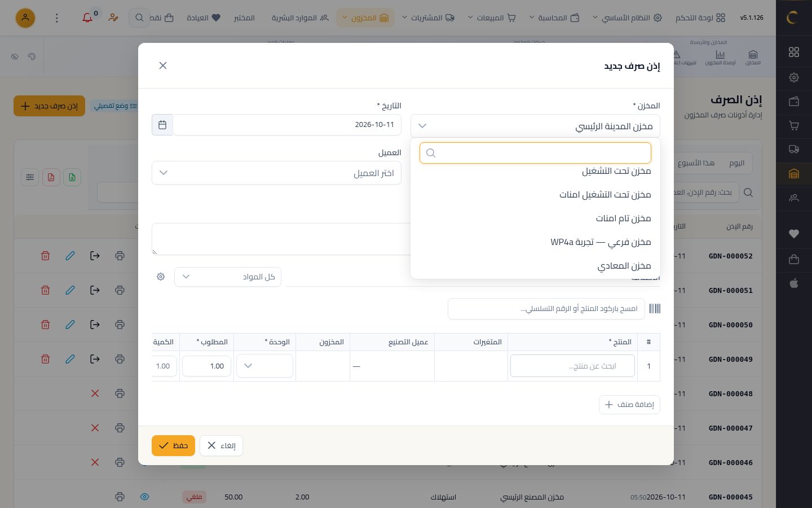
Task: Expand the المحاسبة top menu
Action: [553, 18]
